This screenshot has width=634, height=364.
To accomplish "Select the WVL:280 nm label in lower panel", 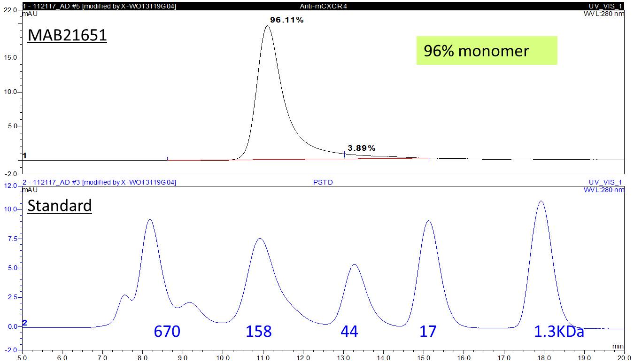I will [x=604, y=190].
